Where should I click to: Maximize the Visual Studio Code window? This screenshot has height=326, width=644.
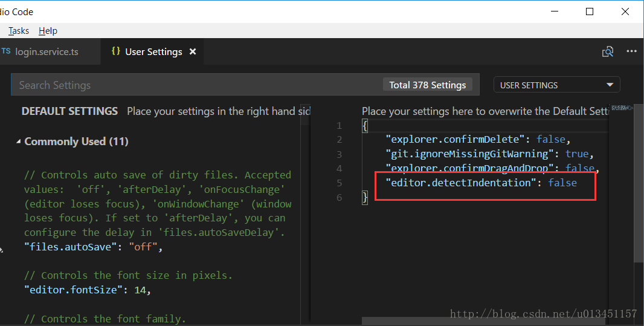(590, 11)
